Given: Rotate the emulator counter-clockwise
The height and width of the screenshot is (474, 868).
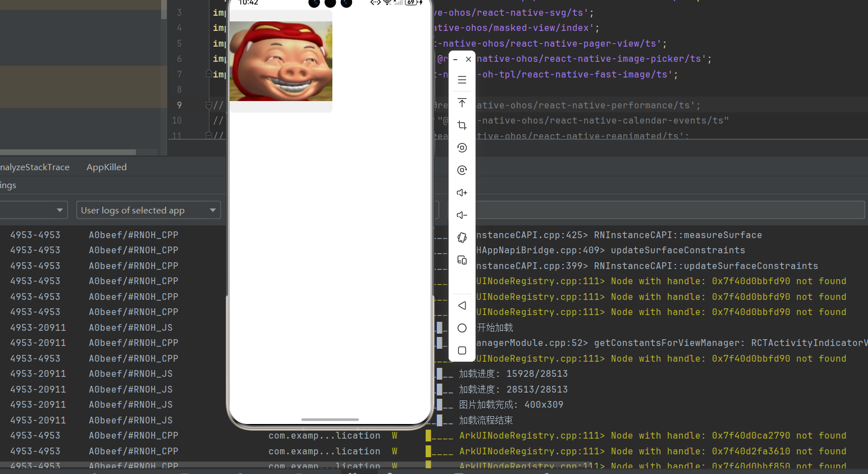Looking at the screenshot, I should [x=462, y=148].
